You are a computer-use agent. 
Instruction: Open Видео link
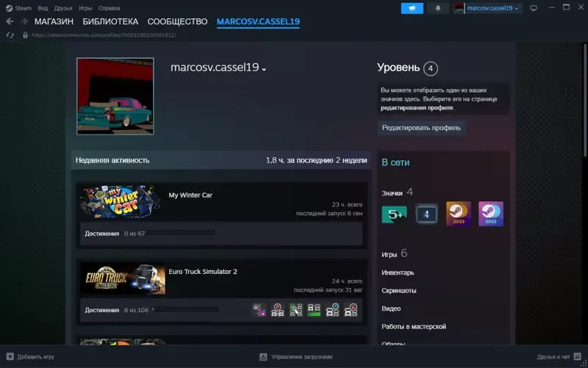tap(391, 309)
